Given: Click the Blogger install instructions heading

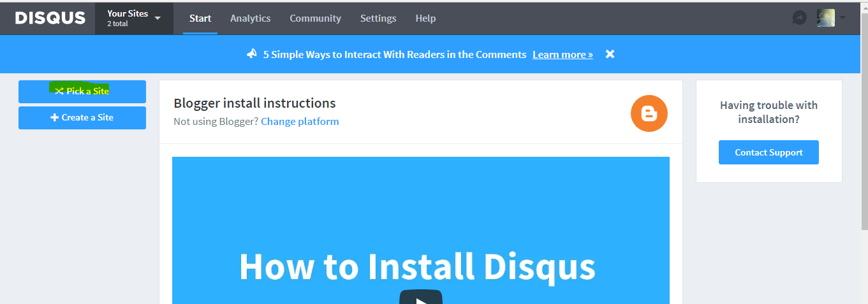Looking at the screenshot, I should point(254,103).
